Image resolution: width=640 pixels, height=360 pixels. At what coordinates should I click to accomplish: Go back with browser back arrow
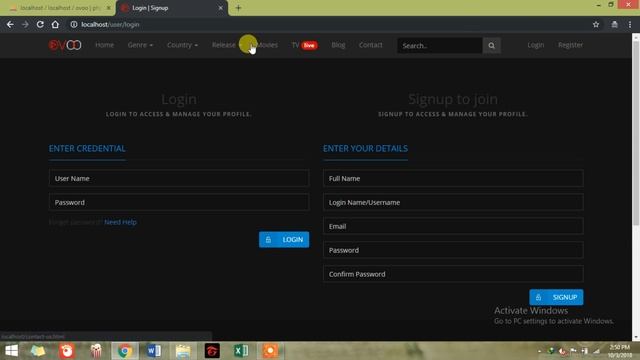point(10,24)
